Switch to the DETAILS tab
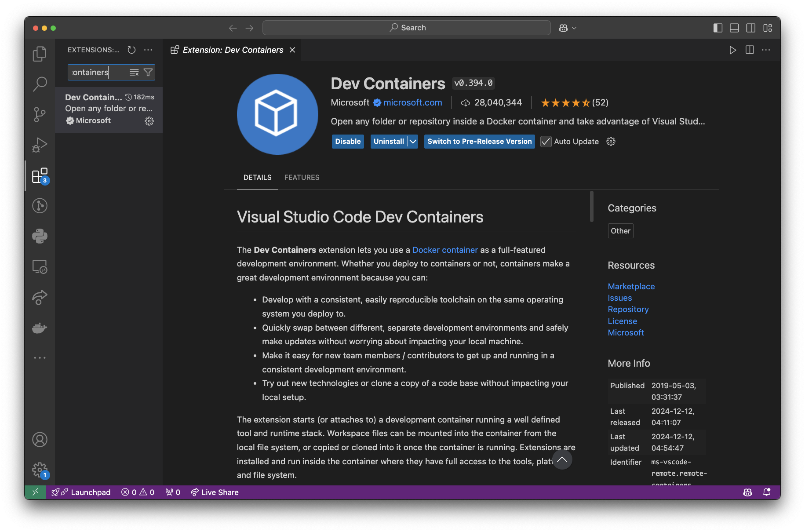Screen dimensions: 805x532 pos(257,177)
